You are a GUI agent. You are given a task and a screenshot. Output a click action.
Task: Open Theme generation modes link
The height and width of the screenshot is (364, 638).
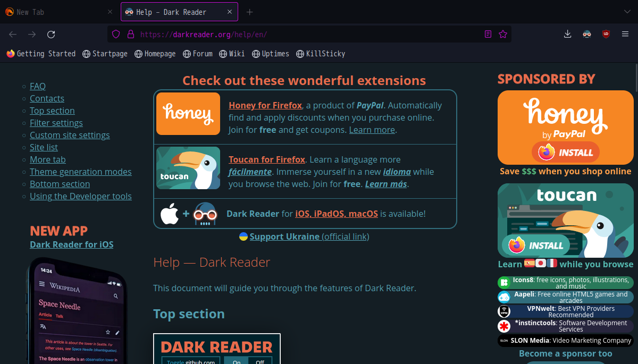(81, 172)
